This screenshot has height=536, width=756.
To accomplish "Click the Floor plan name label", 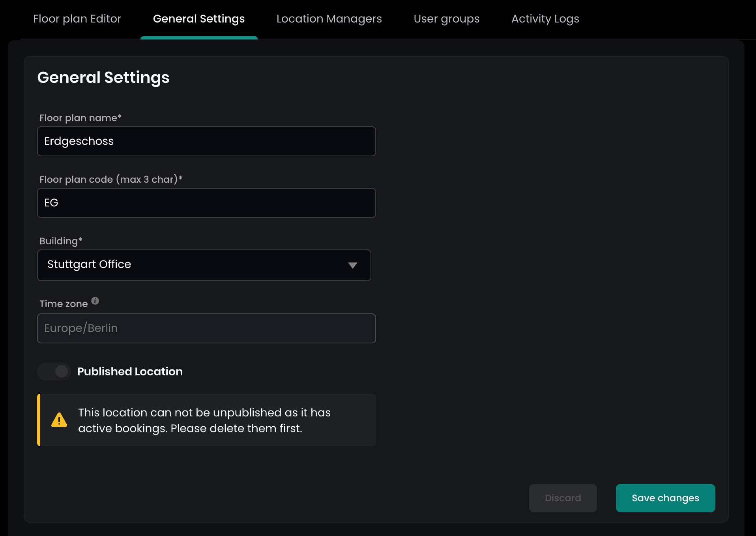I will pyautogui.click(x=80, y=118).
